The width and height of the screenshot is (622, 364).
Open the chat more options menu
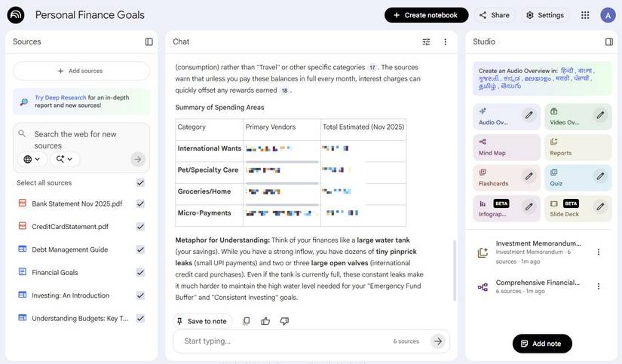click(x=445, y=41)
